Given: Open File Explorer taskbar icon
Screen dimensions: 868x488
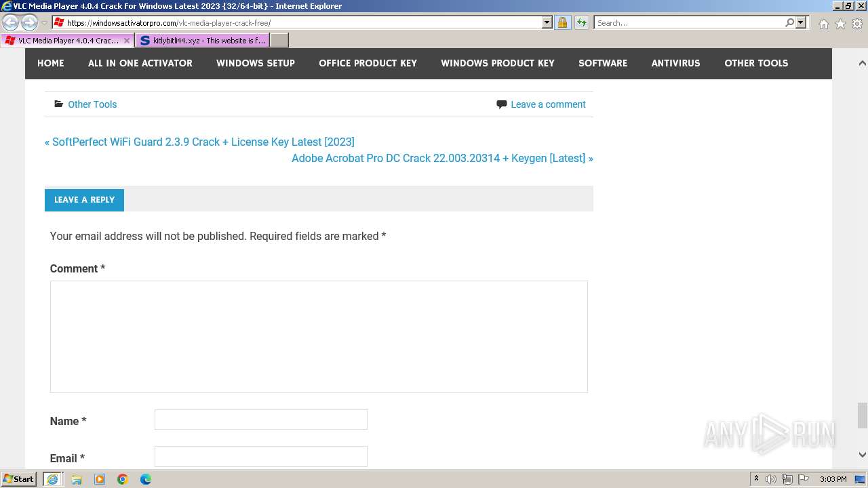Looking at the screenshot, I should click(77, 479).
